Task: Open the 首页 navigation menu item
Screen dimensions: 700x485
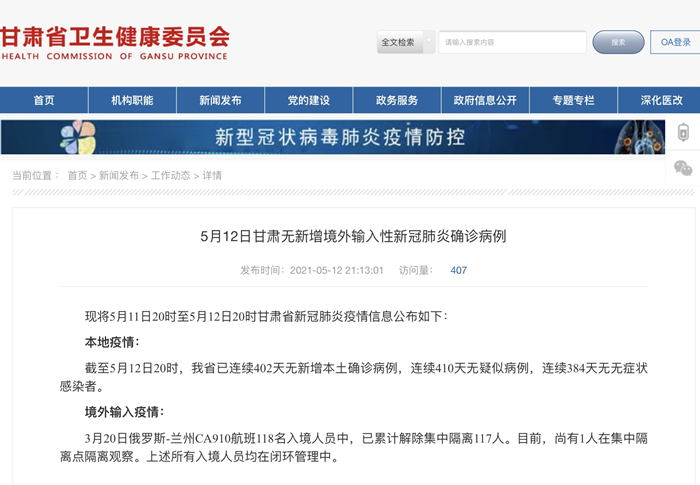Action: click(44, 100)
